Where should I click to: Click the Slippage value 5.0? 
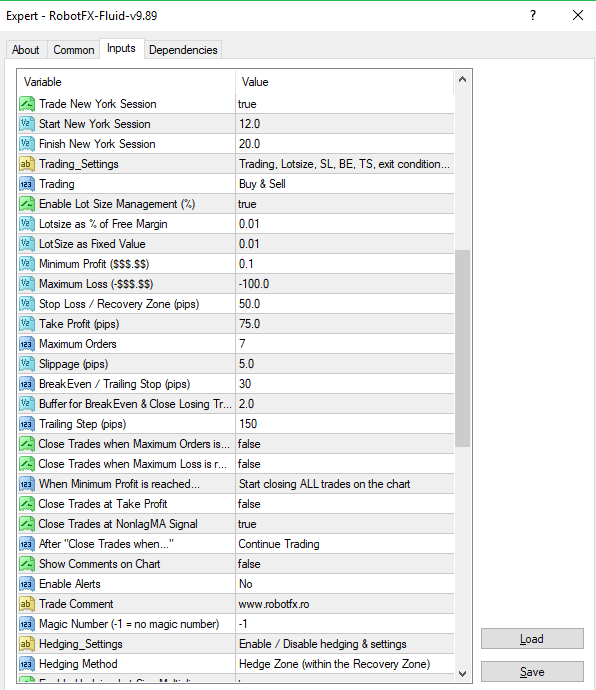[345, 364]
